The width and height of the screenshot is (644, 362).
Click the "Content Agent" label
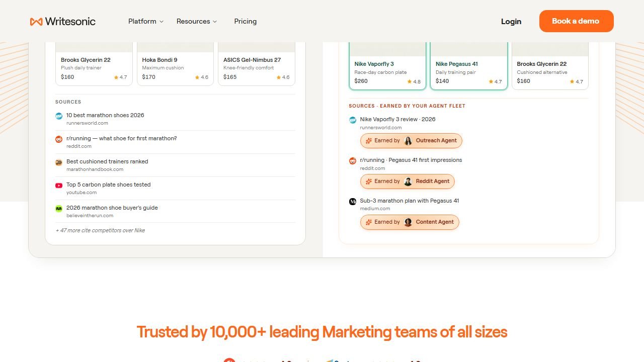pyautogui.click(x=435, y=222)
